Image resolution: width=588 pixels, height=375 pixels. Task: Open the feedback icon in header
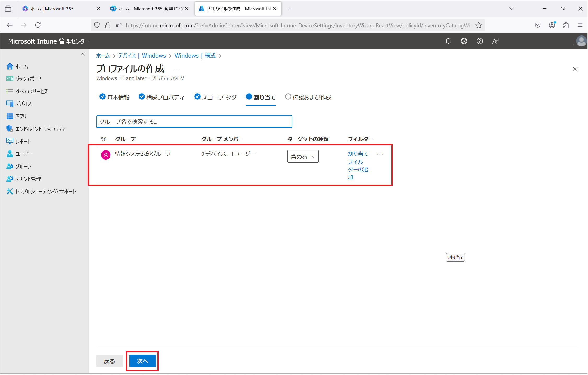click(x=495, y=41)
